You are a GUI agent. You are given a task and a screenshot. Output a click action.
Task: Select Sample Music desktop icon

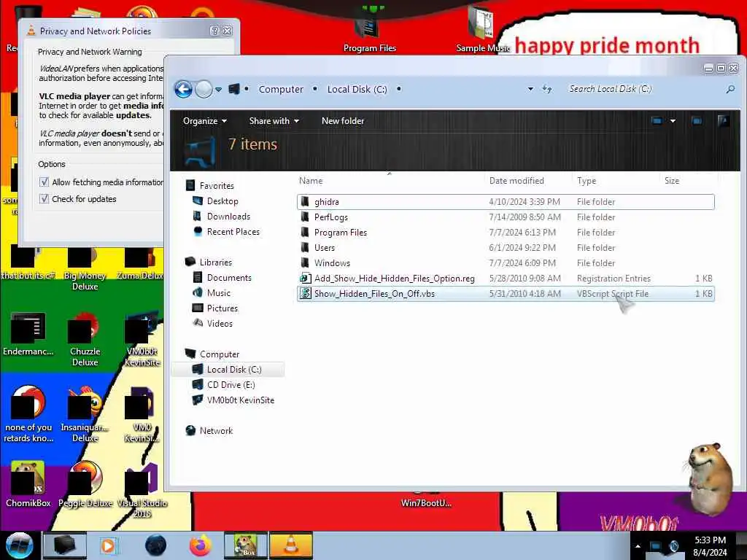point(482,28)
